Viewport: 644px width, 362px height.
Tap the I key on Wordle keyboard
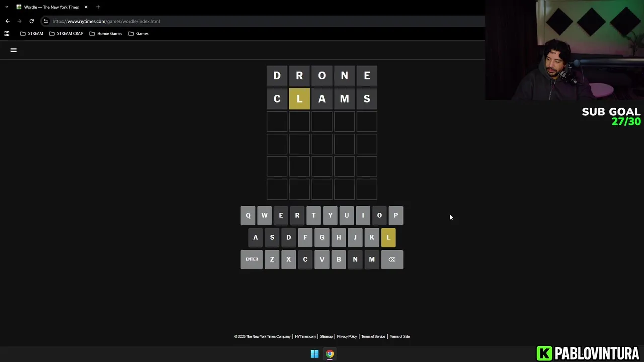coord(363,215)
